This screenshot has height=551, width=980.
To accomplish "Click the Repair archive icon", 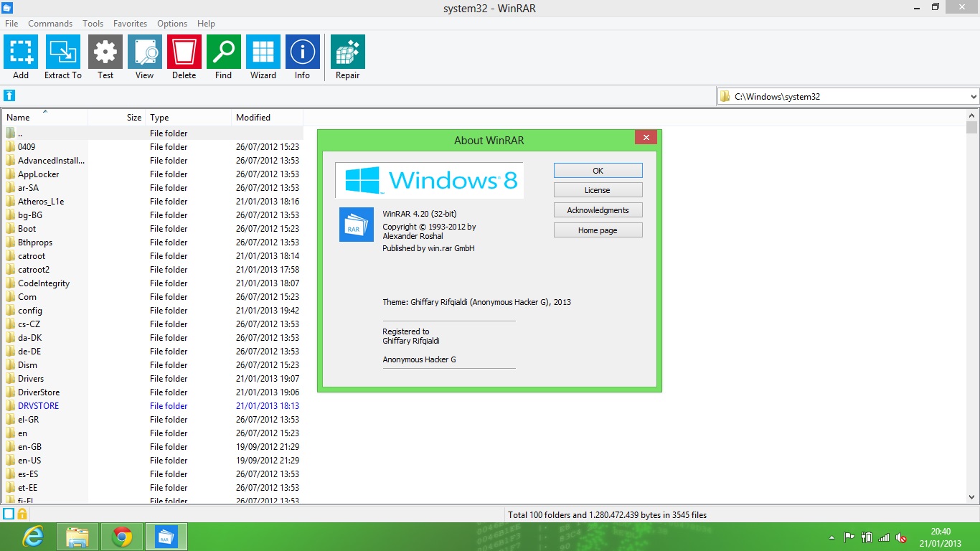I will tap(347, 50).
